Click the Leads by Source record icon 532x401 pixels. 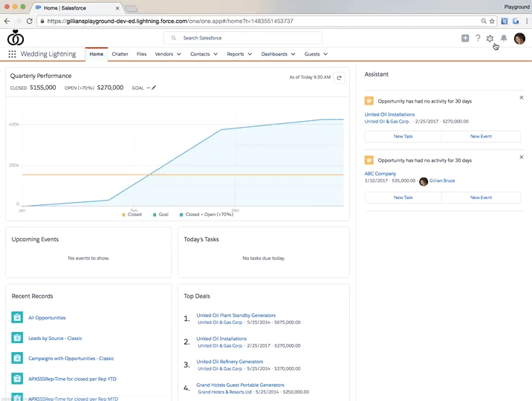tap(17, 338)
